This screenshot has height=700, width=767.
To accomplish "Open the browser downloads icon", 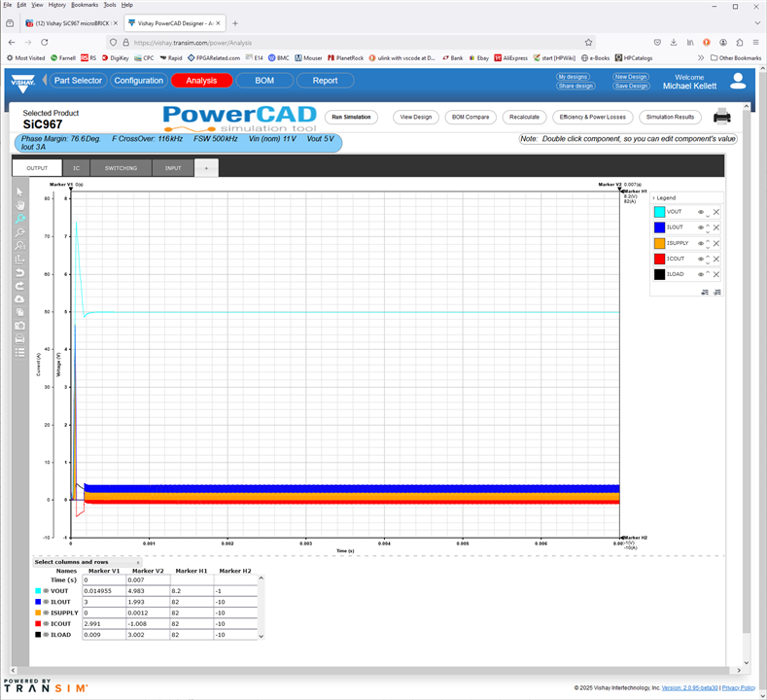I will [x=674, y=43].
